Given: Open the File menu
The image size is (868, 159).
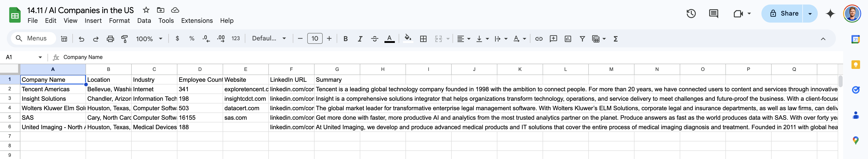Looking at the screenshot, I should coord(32,21).
